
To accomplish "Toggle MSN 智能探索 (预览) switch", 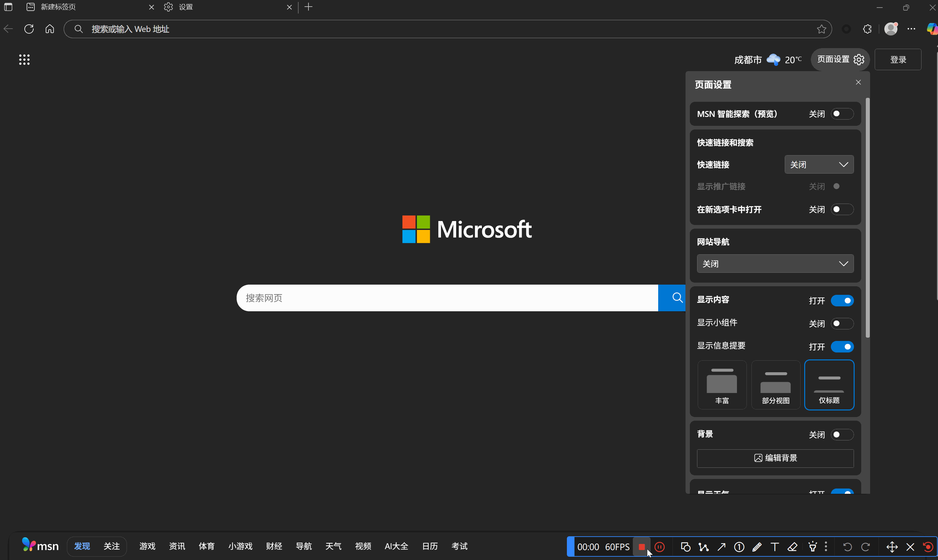I will [x=842, y=114].
